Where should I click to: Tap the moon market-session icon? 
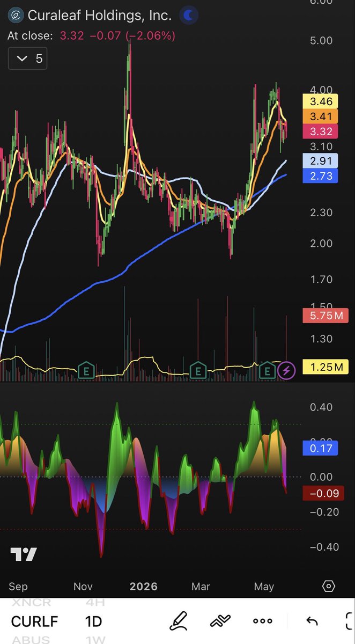188,16
